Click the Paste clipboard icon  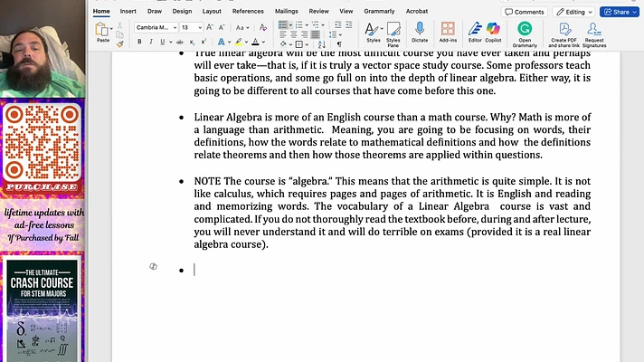101,29
